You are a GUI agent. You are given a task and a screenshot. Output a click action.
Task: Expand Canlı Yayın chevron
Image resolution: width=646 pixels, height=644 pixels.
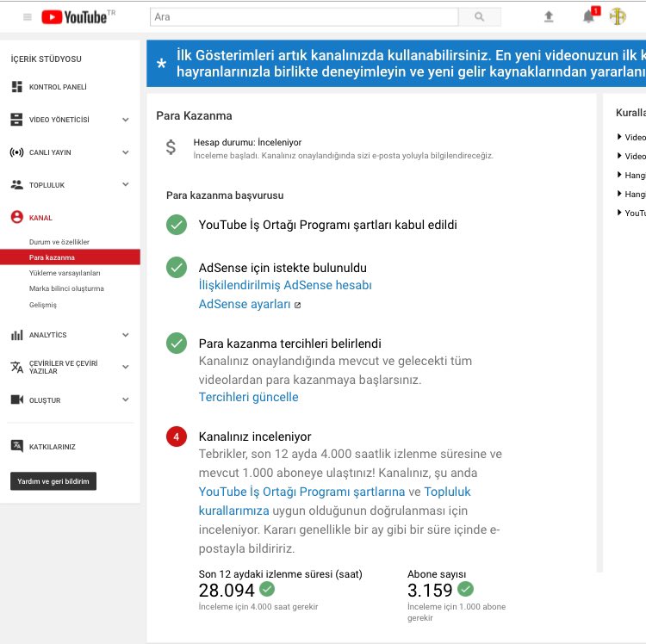[126, 152]
